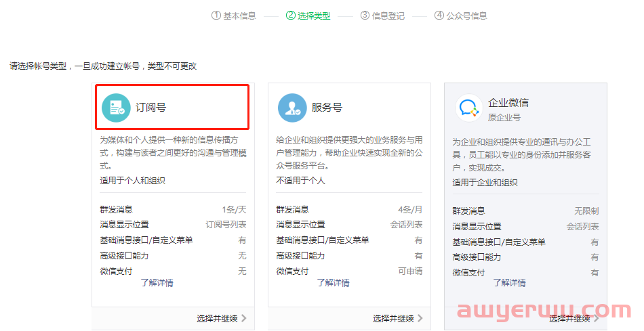Go to step 3 信息登记
644x331 pixels.
pyautogui.click(x=382, y=16)
